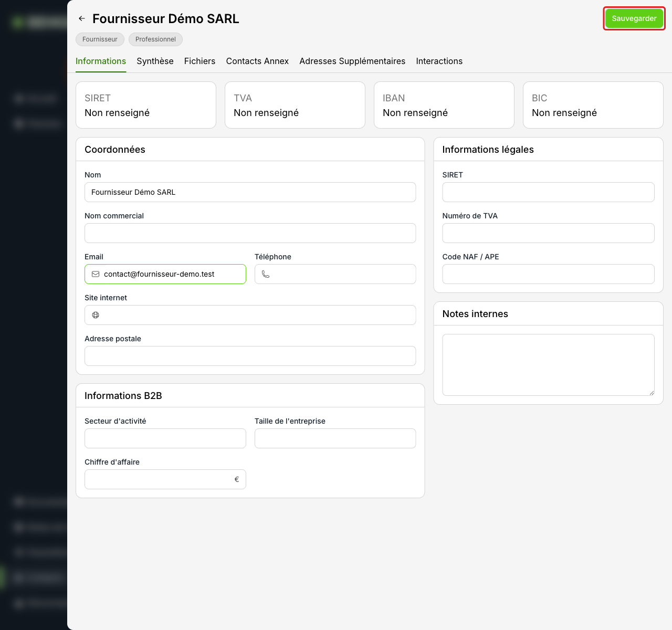This screenshot has height=630, width=672.
Task: Click the SIRET field in Informations légales
Action: coord(548,192)
